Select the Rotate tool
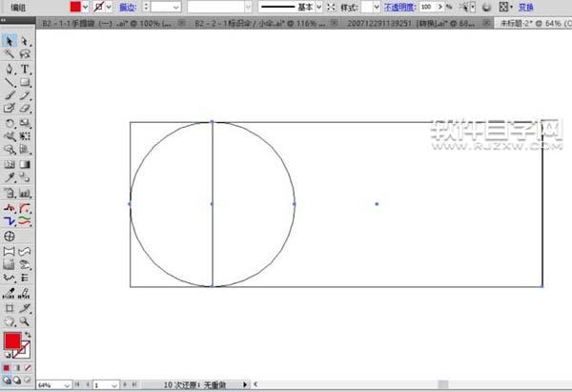 [10, 123]
